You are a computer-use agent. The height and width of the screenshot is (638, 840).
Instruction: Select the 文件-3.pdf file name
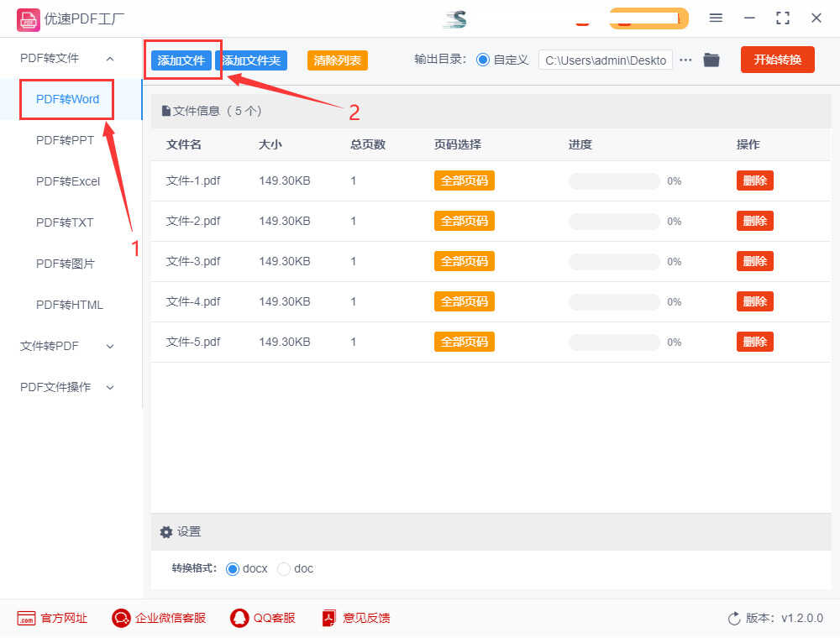coord(193,261)
